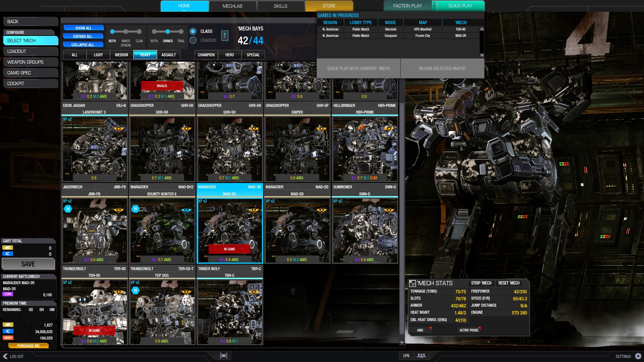Click the Log Out arrow icon
The height and width of the screenshot is (362, 644).
(5, 356)
